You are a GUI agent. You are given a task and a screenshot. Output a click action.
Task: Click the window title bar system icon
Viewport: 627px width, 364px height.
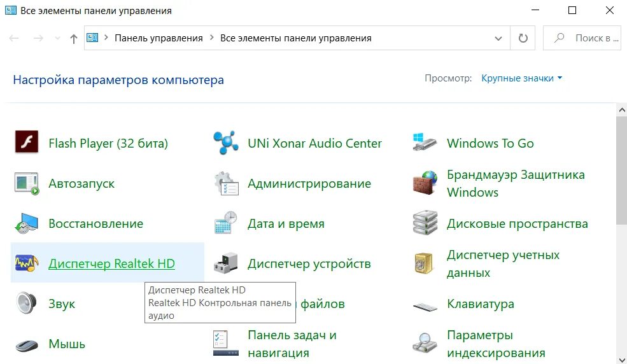(x=11, y=10)
